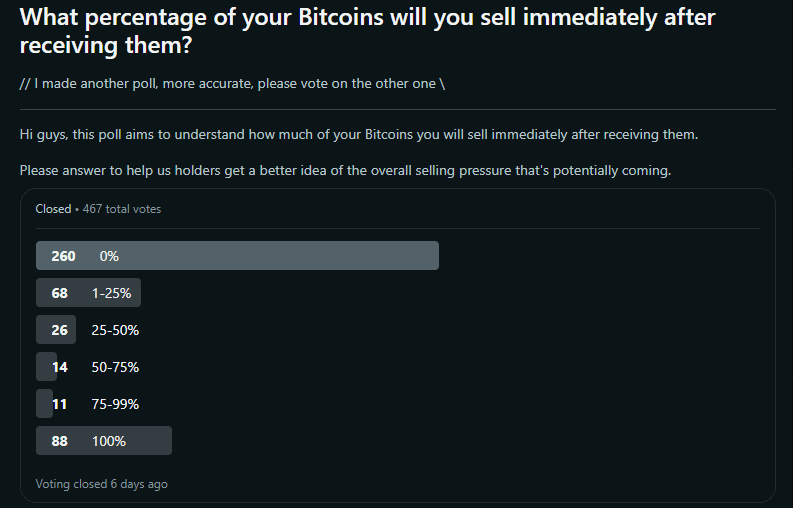793x508 pixels.
Task: Click the "Closed" poll status label
Action: click(53, 209)
